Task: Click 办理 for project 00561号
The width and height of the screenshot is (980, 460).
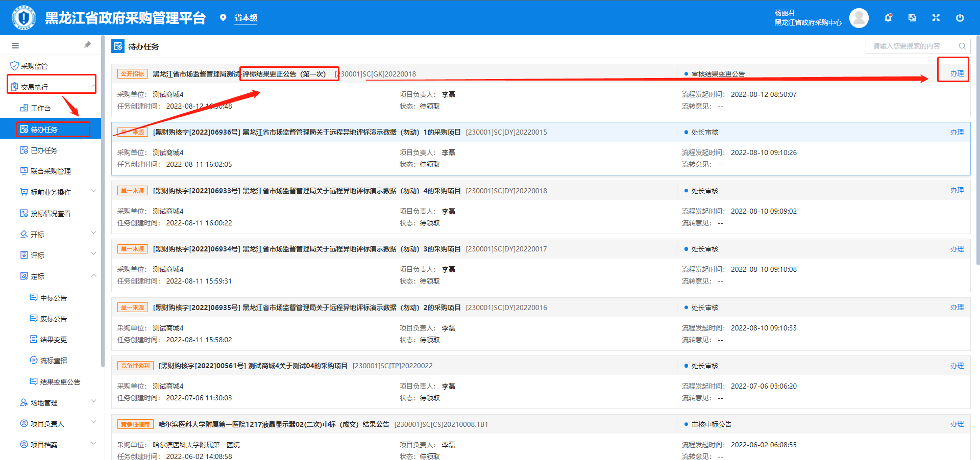Action: pos(957,366)
